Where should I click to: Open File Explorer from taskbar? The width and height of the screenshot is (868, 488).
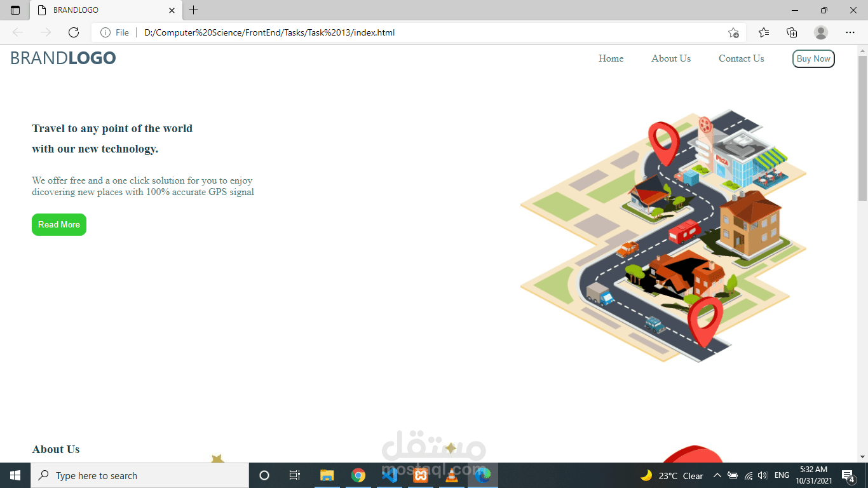point(327,475)
